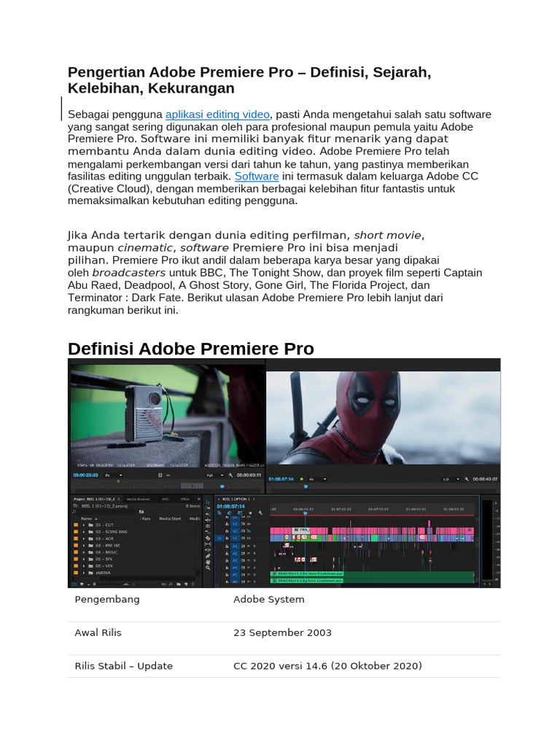This screenshot has height=747, width=560.
Task: Select the Pen tool
Action: point(208,556)
